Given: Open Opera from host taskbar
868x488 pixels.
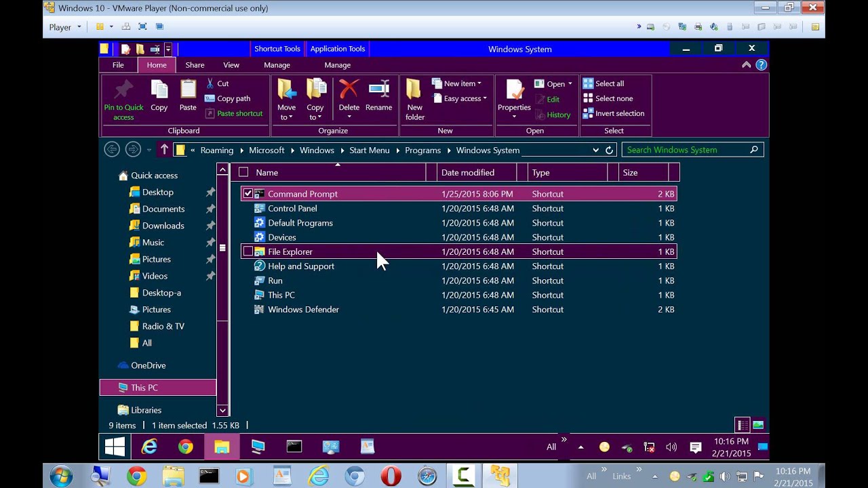Looking at the screenshot, I should (x=391, y=476).
